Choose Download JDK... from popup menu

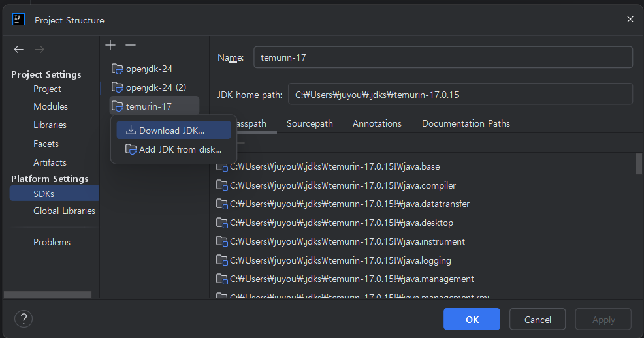[174, 130]
